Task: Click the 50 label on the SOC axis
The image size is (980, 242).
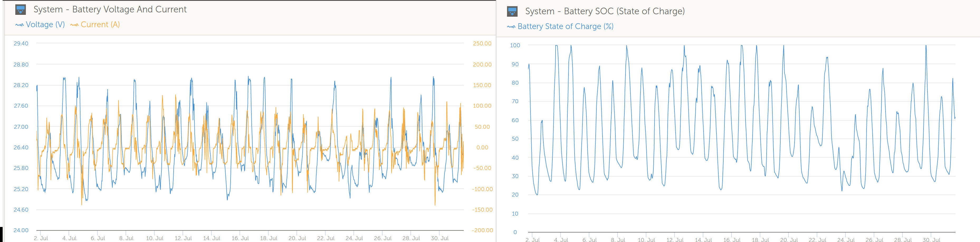Action: tap(515, 139)
